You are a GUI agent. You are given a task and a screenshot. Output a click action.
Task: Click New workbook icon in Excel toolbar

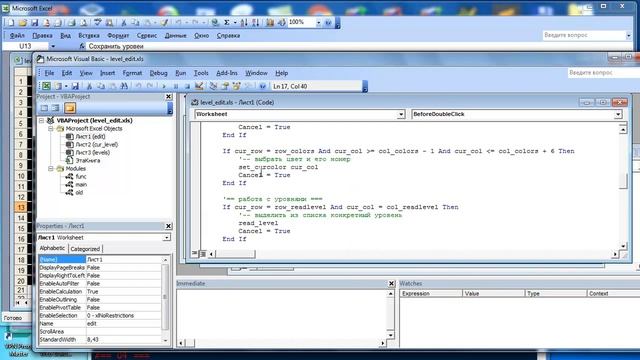[x=11, y=22]
